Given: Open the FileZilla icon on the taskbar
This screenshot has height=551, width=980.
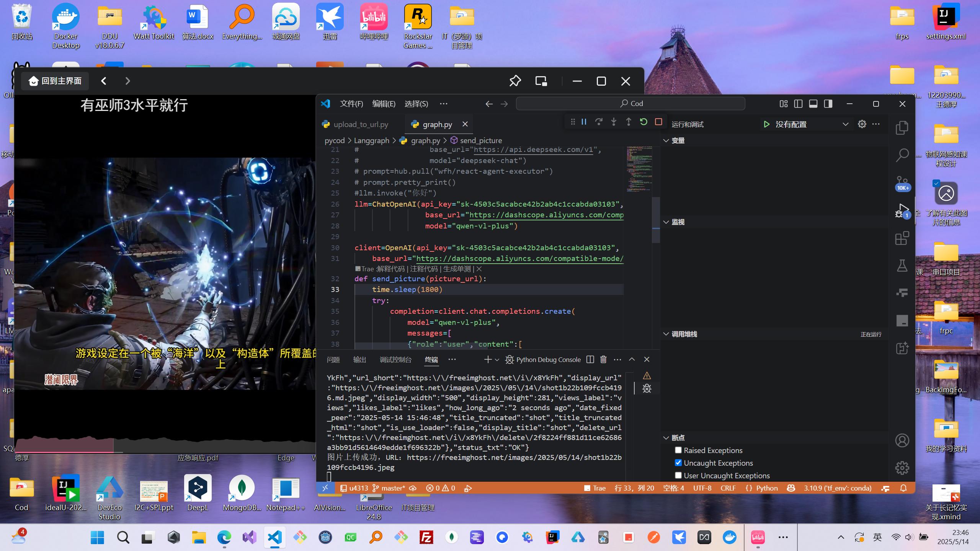Looking at the screenshot, I should (426, 537).
